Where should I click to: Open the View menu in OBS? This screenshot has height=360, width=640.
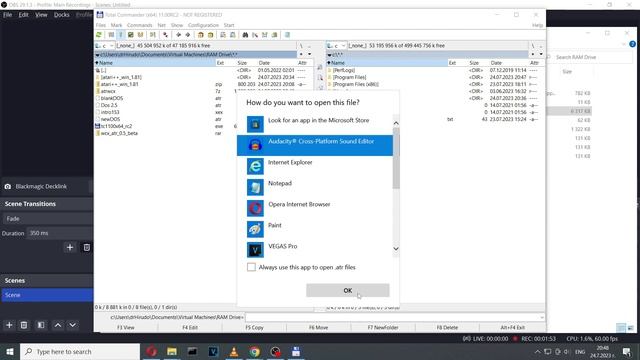41,15
